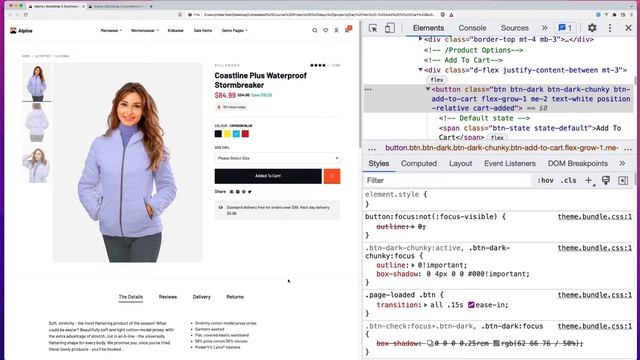Choose the black colour swatch

pyautogui.click(x=218, y=134)
